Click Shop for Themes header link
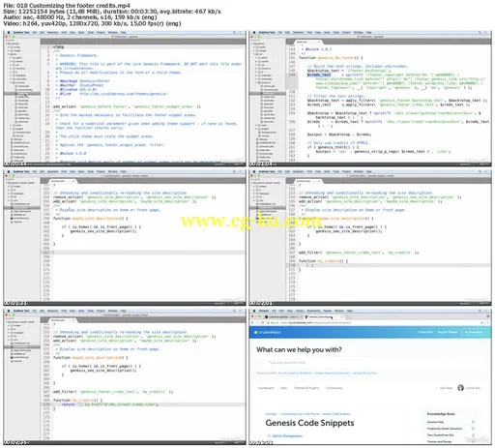This screenshot has height=448, width=495. (x=448, y=332)
